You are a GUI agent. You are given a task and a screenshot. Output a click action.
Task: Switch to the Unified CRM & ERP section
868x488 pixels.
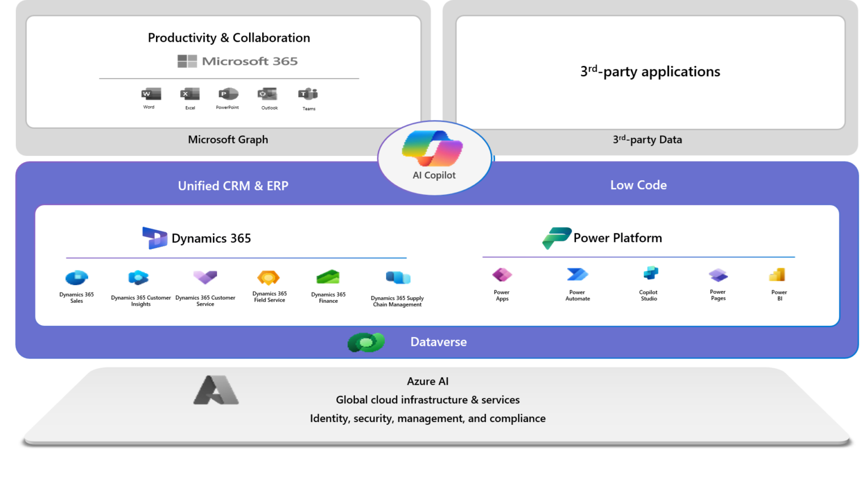click(x=233, y=185)
